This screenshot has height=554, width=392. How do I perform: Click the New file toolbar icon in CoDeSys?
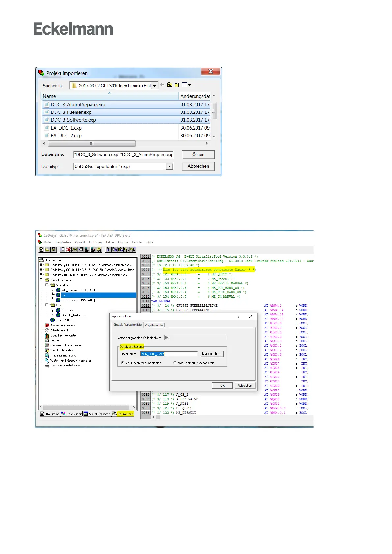point(41,250)
